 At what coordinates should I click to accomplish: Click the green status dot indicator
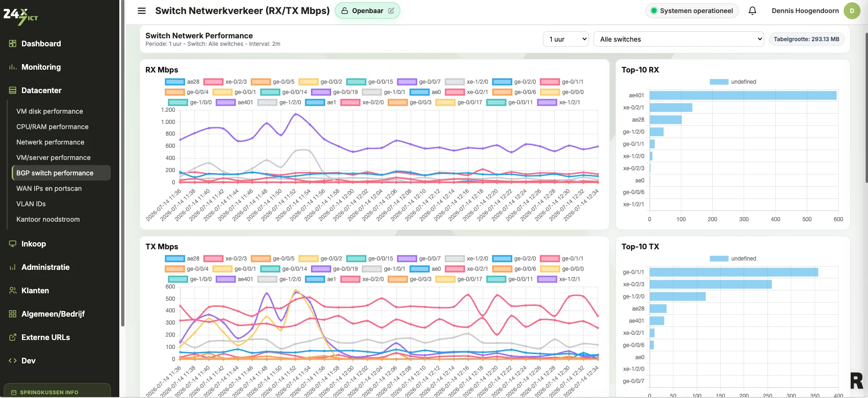(654, 11)
